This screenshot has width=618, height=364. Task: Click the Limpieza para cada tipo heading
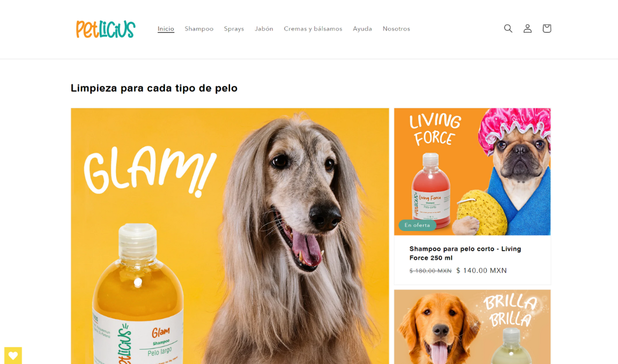click(x=154, y=88)
